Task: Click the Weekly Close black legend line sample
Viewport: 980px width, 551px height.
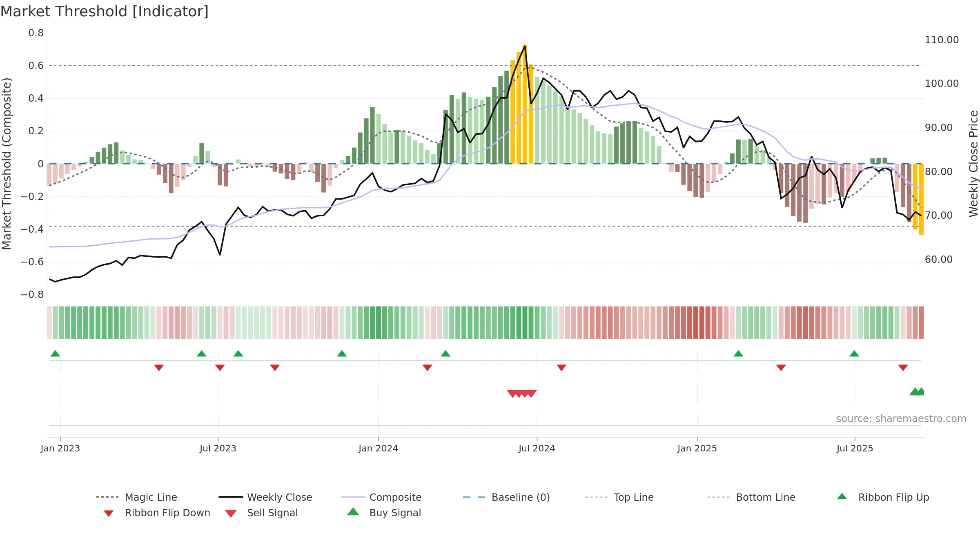Action: point(231,497)
